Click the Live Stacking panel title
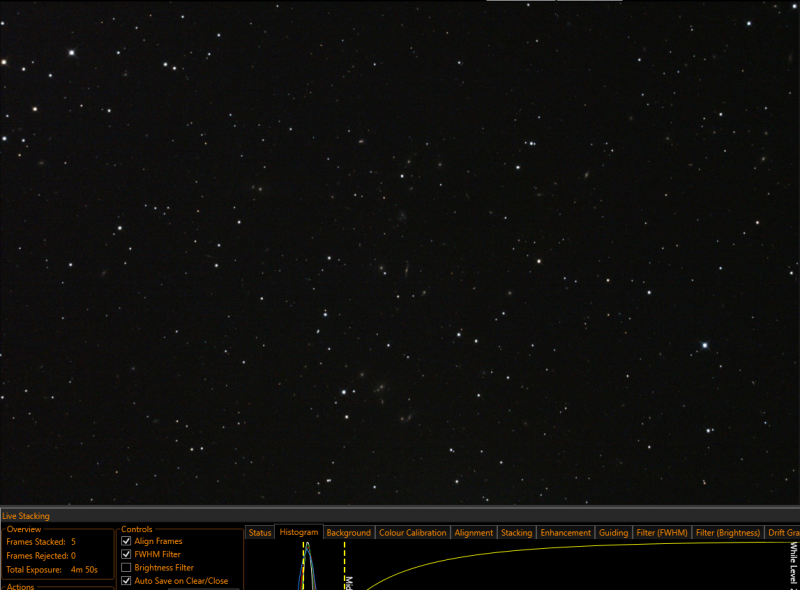Screen dimensions: 800x590 (x=26, y=516)
